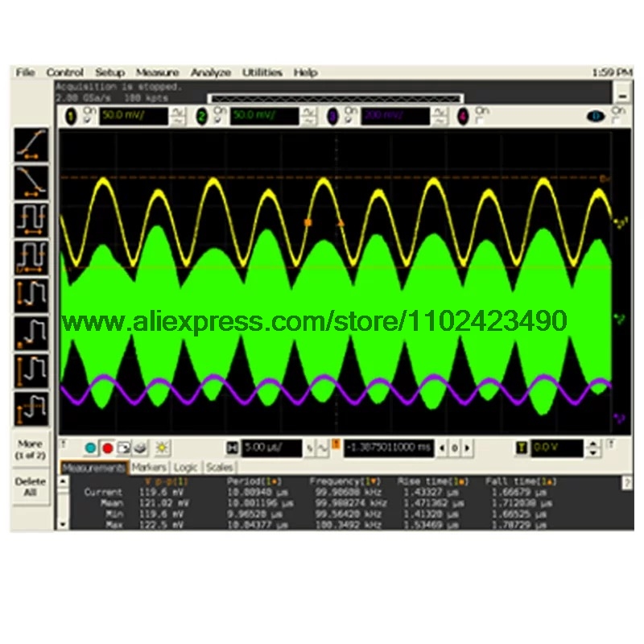Click the orange delay reference marker icon
644x644 pixels.
click(x=336, y=444)
